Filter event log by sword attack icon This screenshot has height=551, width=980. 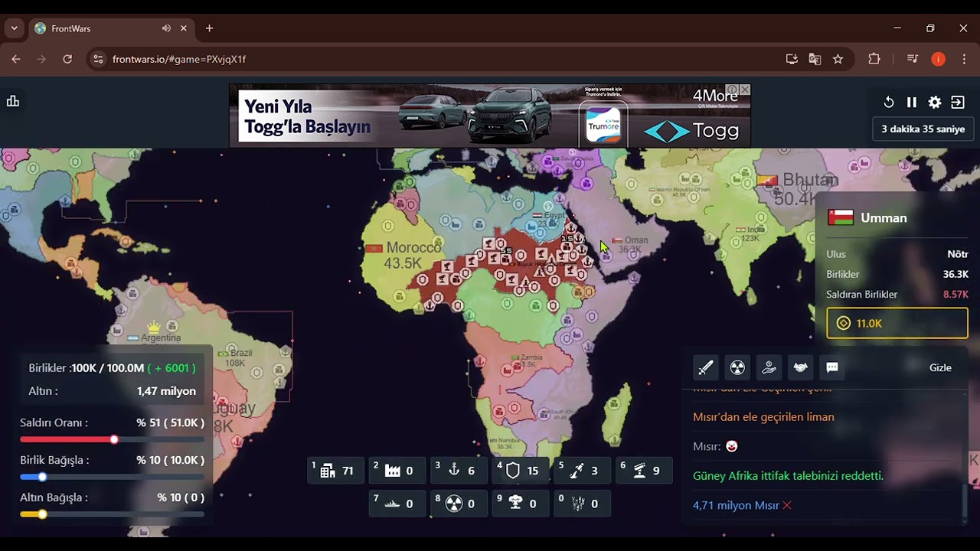point(705,368)
